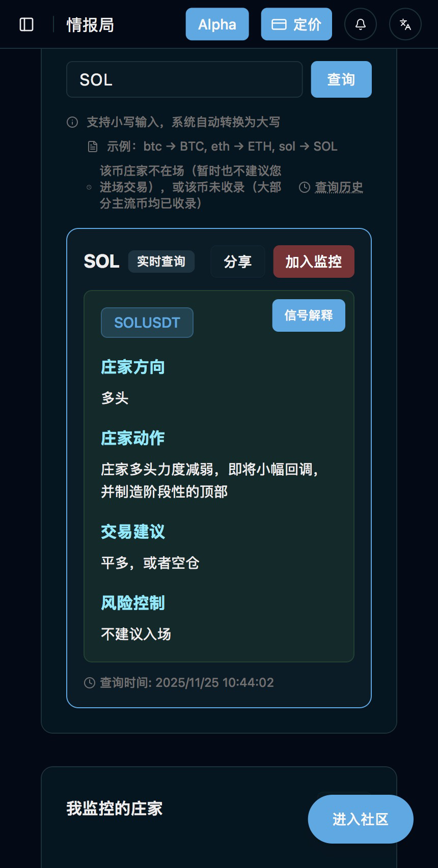Screen dimensions: 438x868
Task: Click the clock icon beside 查询时间
Action: (90, 683)
